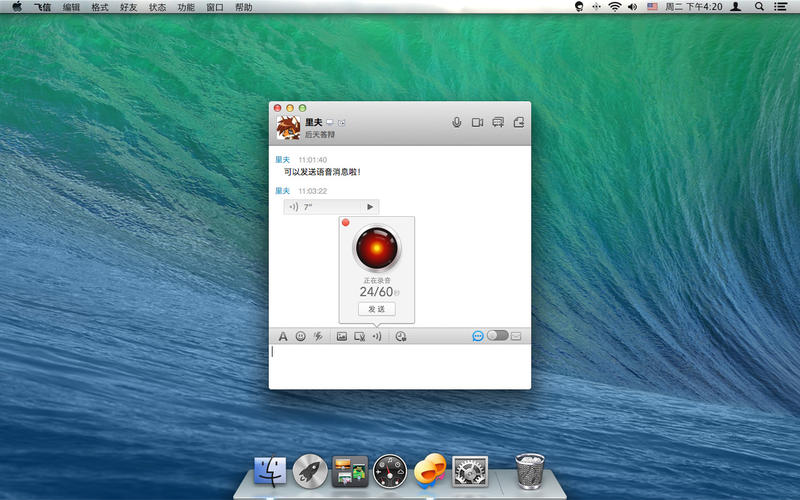Click the send image icon

341,337
